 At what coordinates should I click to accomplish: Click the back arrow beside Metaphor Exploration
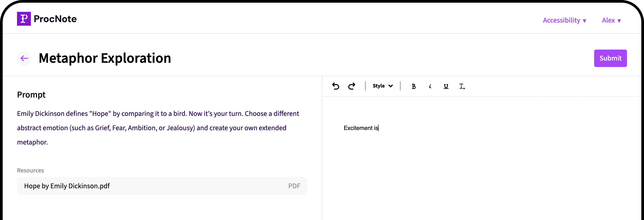point(24,58)
